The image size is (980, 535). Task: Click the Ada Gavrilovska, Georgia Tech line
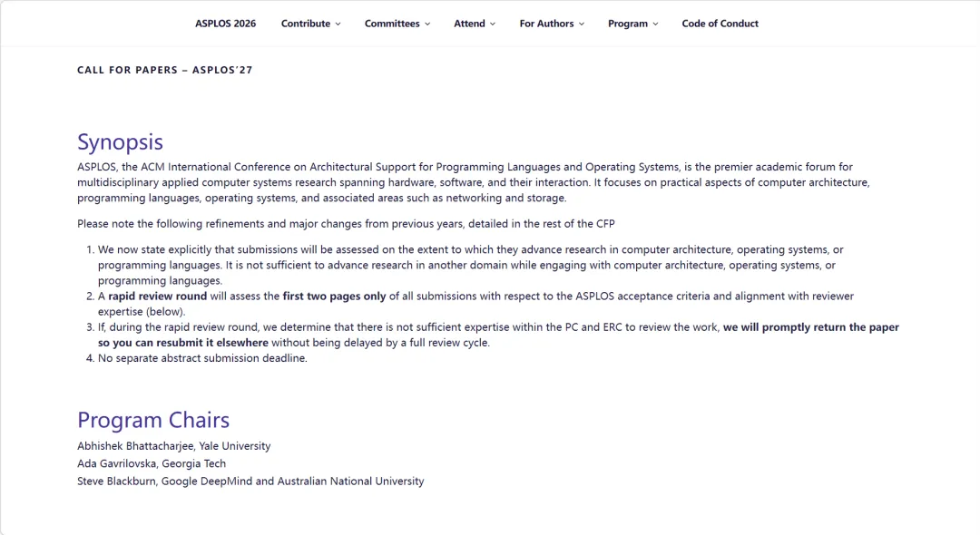[152, 463]
